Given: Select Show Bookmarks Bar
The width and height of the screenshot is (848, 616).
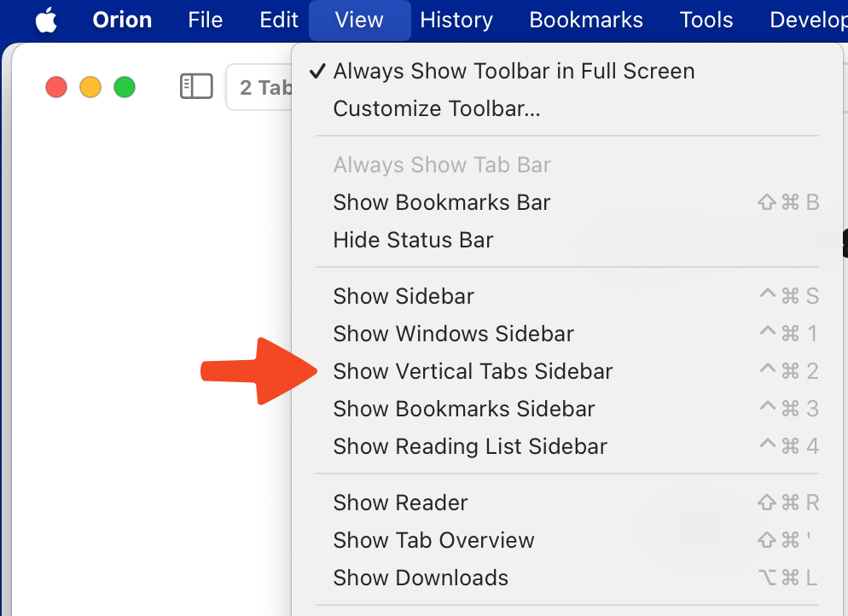Looking at the screenshot, I should pos(567,202).
